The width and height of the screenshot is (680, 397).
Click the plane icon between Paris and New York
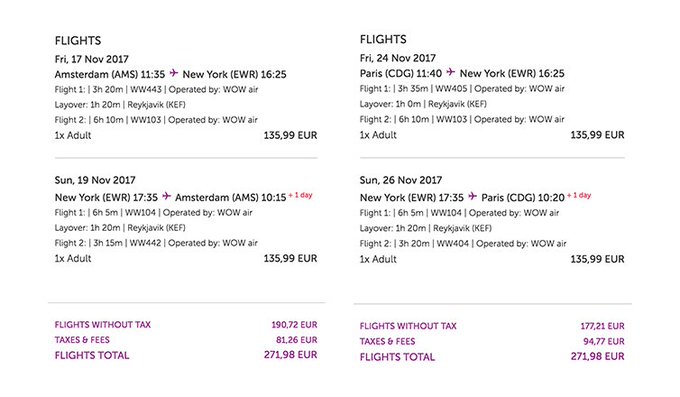(451, 72)
